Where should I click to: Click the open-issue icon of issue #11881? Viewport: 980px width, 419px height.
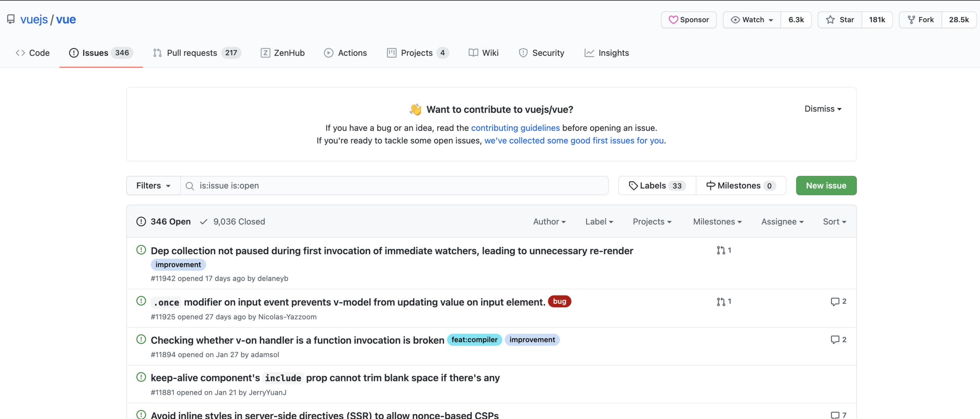click(141, 377)
